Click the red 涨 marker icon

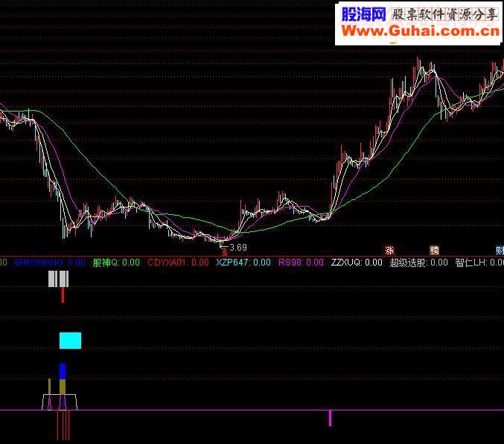389,250
